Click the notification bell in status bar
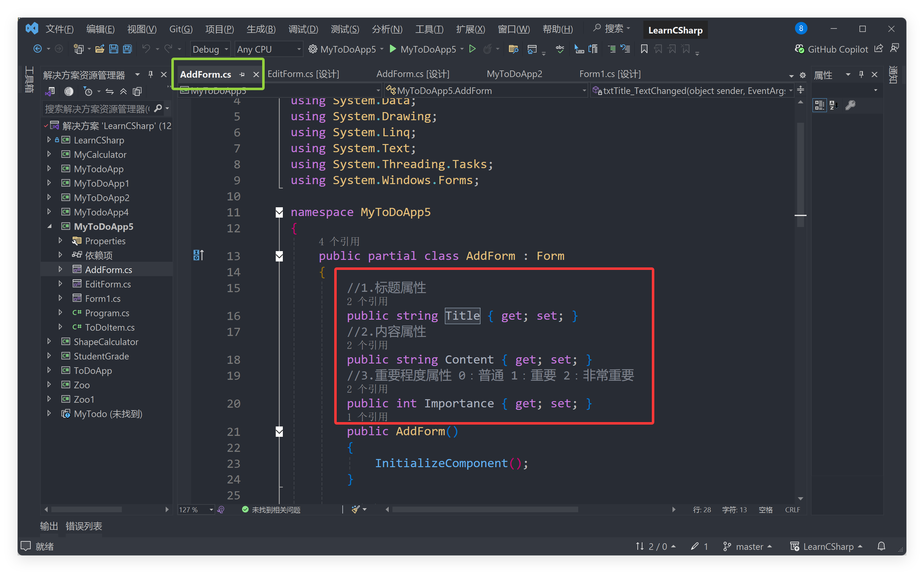This screenshot has width=924, height=573. [x=881, y=546]
